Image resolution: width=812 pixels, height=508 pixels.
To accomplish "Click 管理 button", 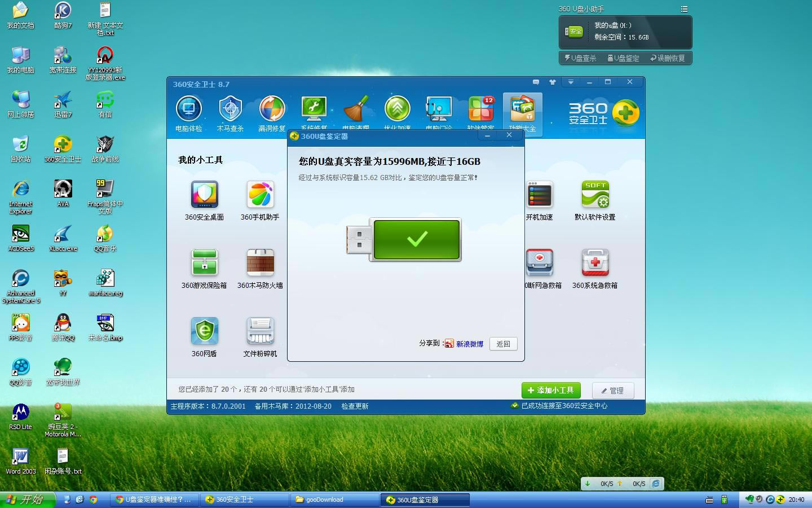I will 613,391.
